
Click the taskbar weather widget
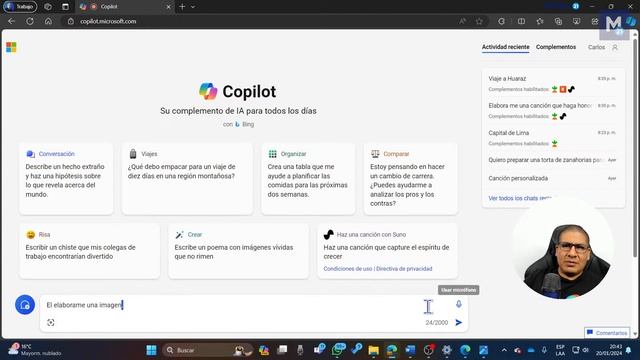coord(35,350)
